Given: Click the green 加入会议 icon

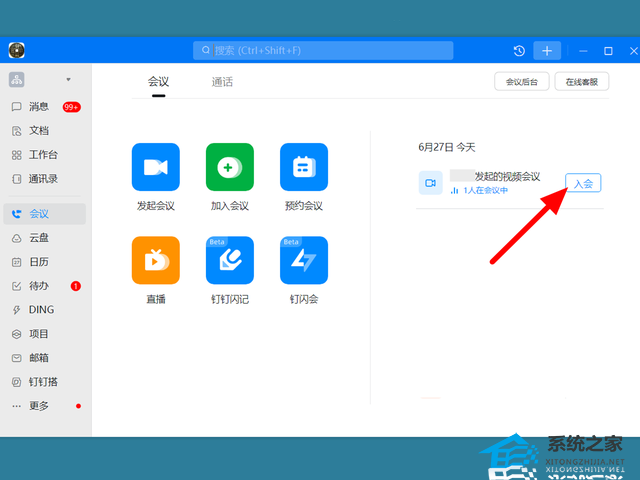Looking at the screenshot, I should pyautogui.click(x=230, y=167).
